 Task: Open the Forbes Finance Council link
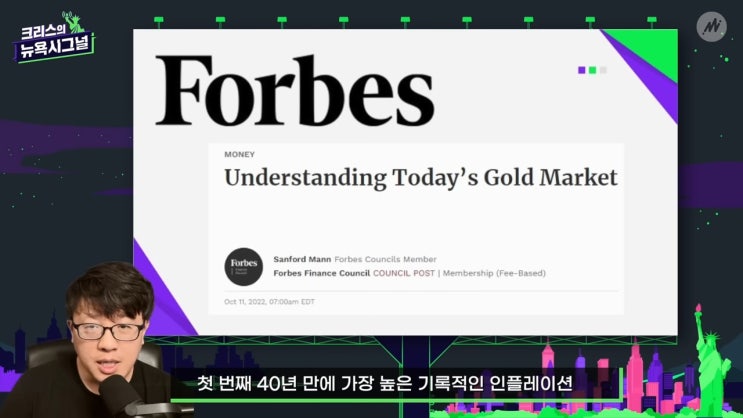[321, 273]
